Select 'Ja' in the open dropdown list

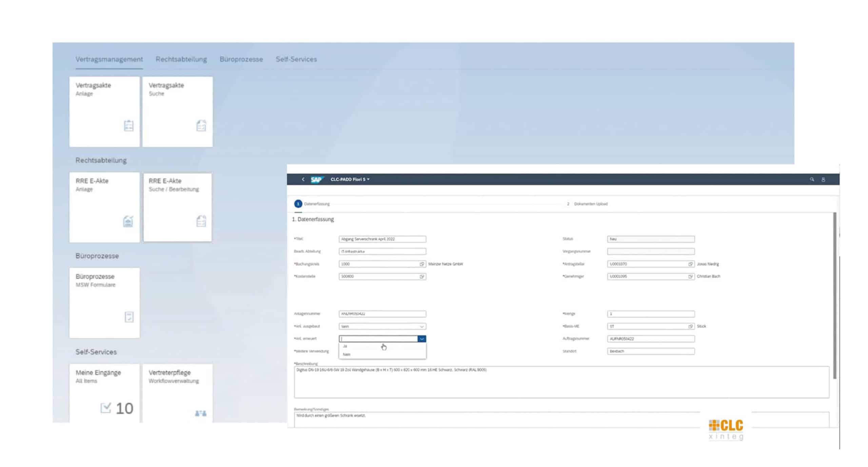pos(345,346)
